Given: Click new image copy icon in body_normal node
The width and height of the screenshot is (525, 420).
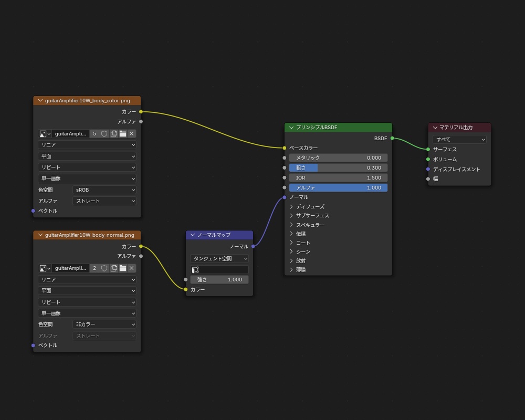Looking at the screenshot, I should 114,268.
